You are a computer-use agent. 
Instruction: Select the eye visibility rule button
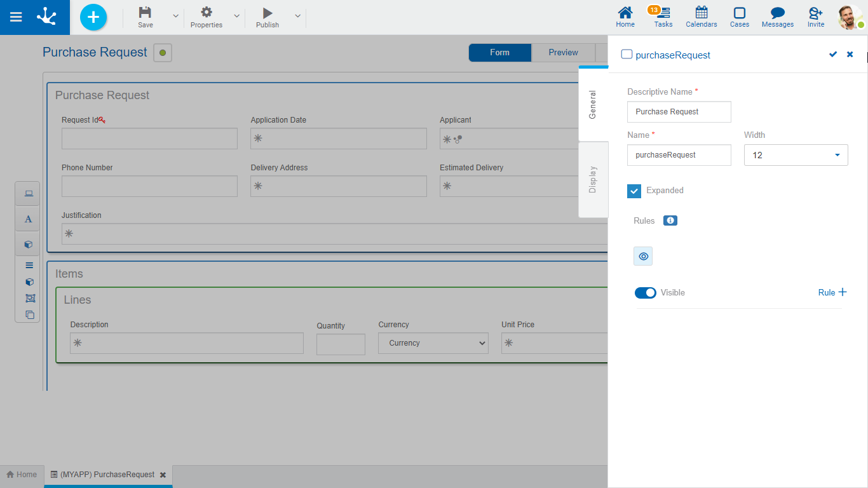coord(643,256)
